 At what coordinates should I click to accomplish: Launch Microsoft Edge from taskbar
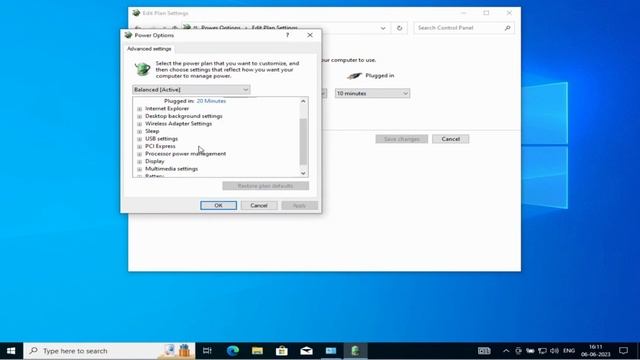(233, 351)
